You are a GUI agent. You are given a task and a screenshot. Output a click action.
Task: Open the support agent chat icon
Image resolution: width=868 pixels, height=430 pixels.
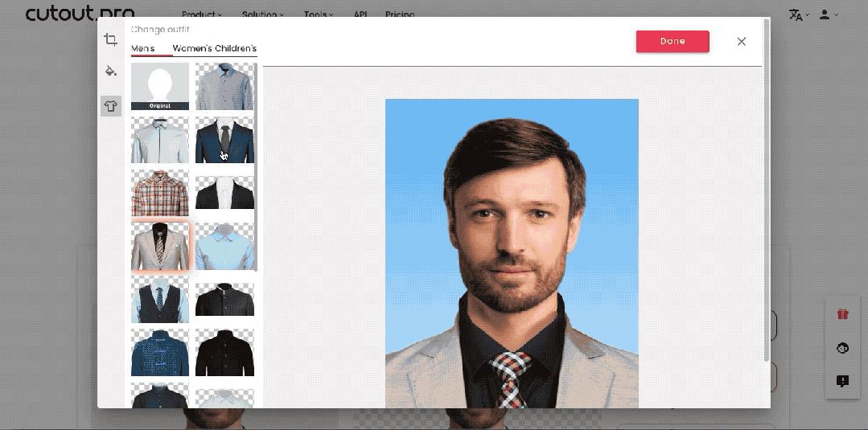(842, 347)
